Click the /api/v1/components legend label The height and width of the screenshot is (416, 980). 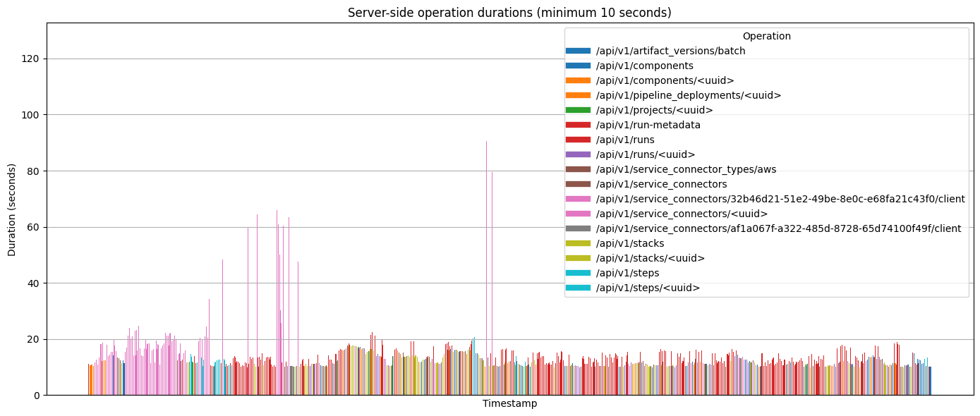click(644, 66)
